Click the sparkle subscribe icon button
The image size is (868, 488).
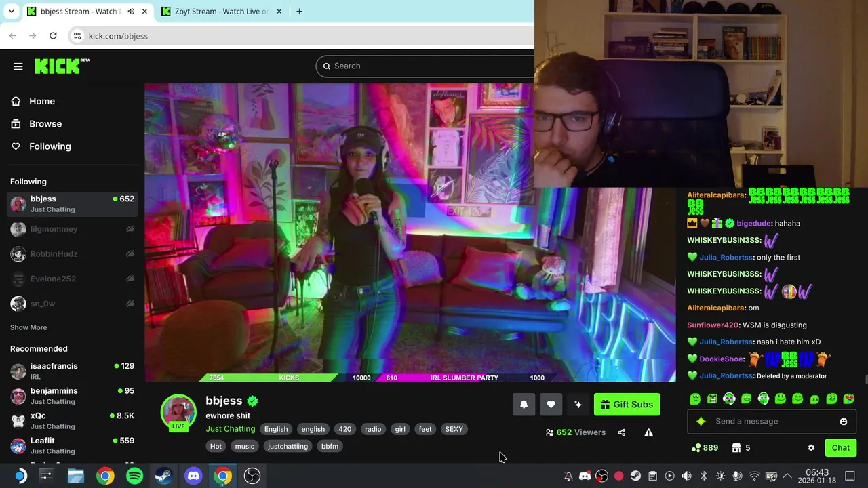[578, 405]
